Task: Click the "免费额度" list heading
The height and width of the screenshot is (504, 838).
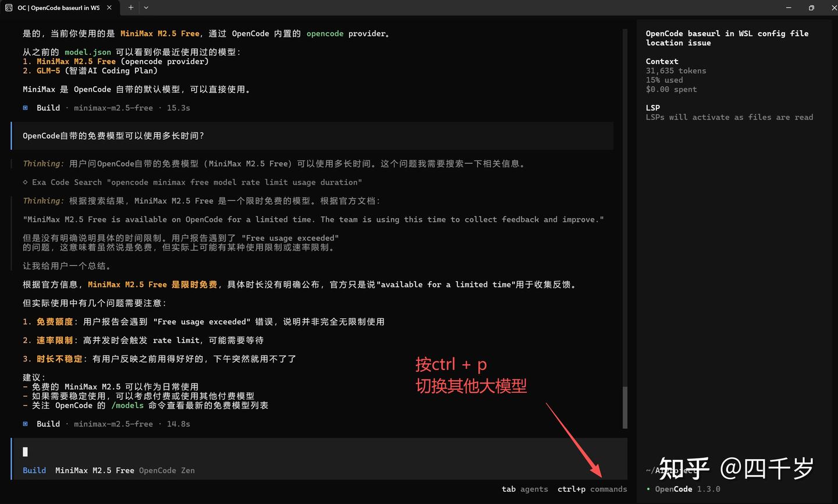Action: click(55, 322)
